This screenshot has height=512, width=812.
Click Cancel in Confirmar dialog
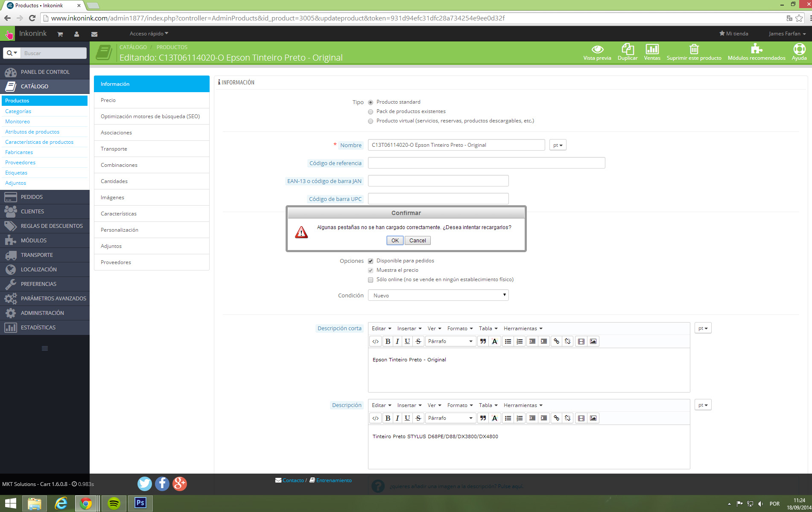tap(418, 241)
